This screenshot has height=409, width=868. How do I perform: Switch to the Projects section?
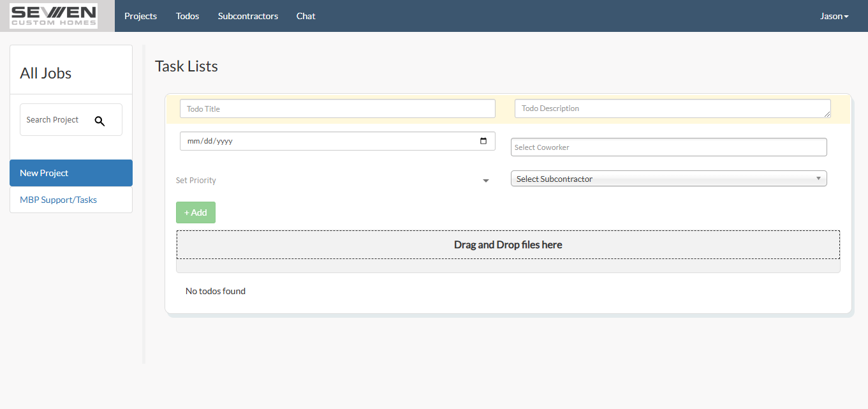point(140,16)
